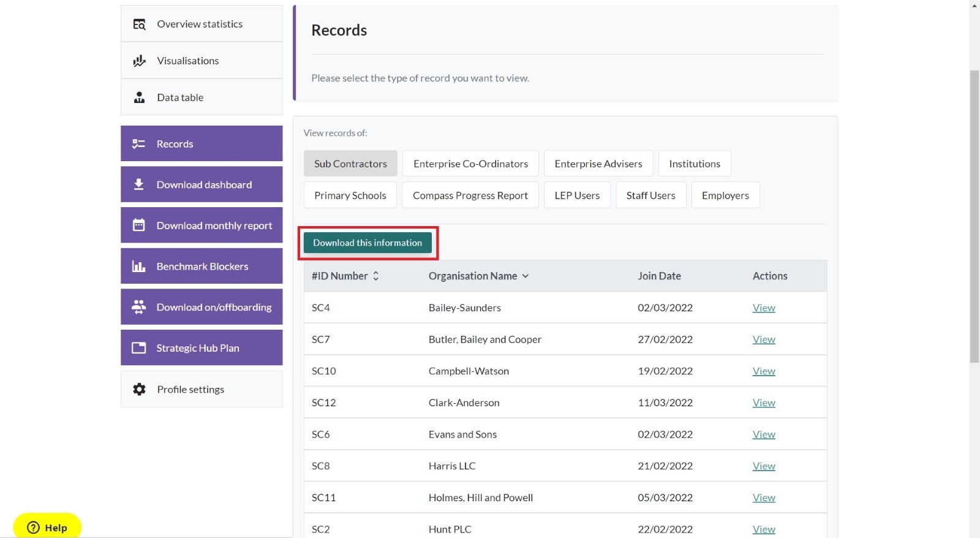The width and height of the screenshot is (980, 538).
Task: Open the Download dashboard item
Action: click(x=202, y=184)
